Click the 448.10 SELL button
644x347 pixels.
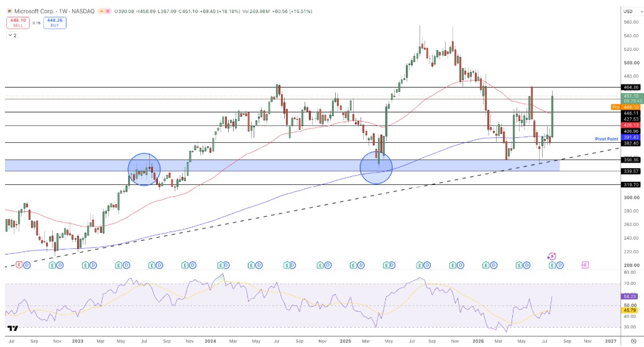[x=18, y=22]
